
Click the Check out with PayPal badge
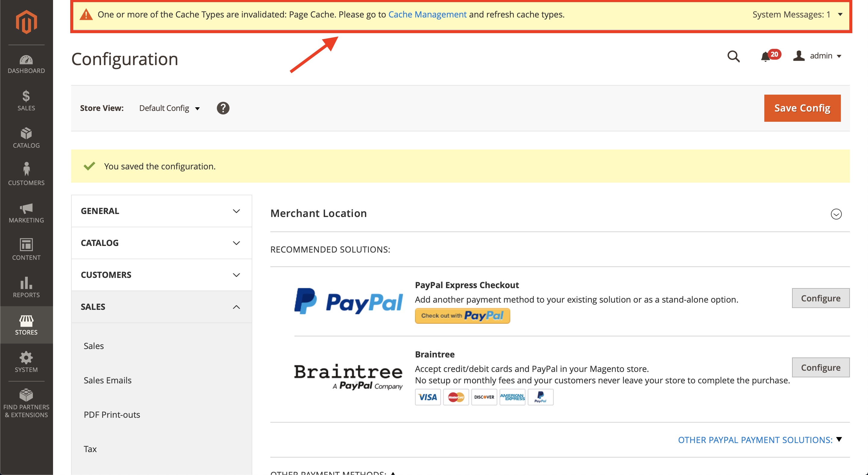tap(462, 316)
